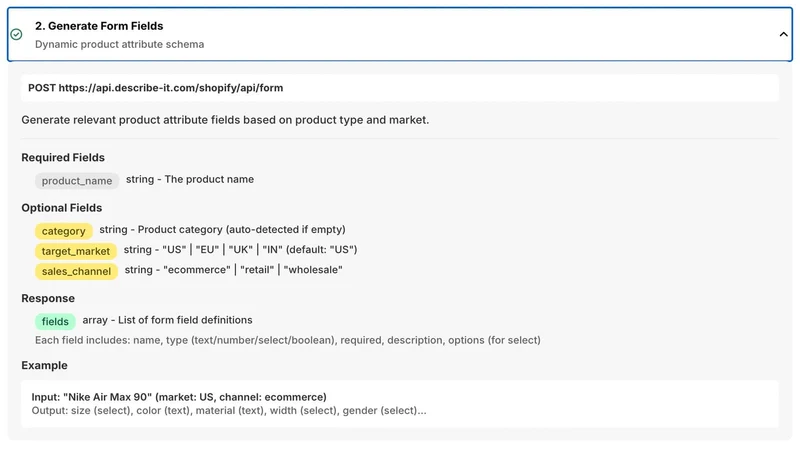Viewport: 800px width, 450px height.
Task: Click the green checkmark status icon
Action: [x=16, y=34]
